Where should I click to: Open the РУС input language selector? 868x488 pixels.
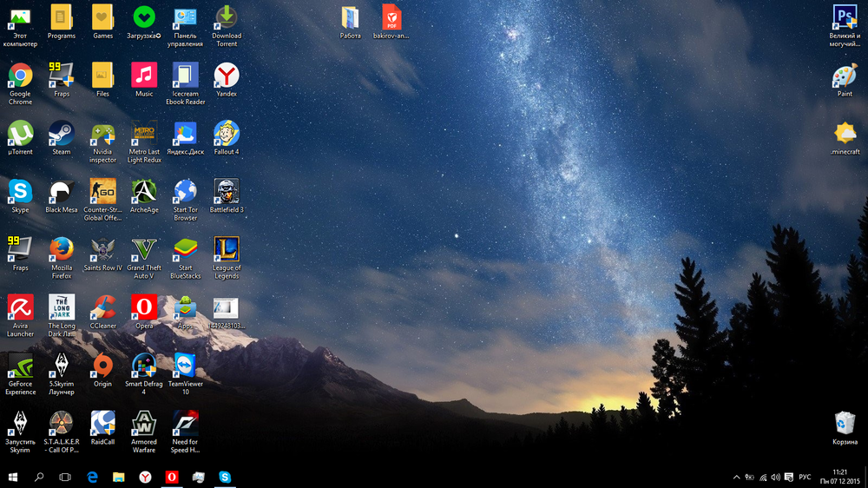tap(805, 477)
